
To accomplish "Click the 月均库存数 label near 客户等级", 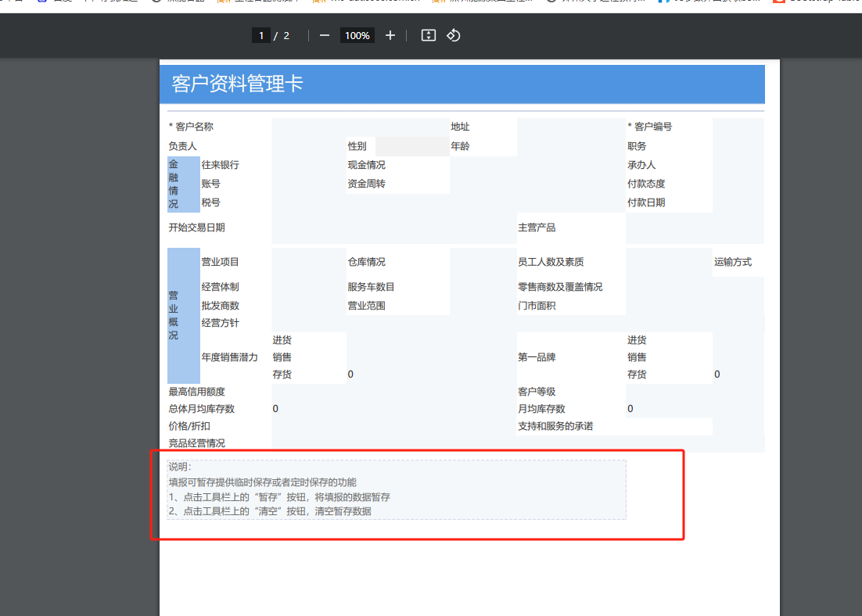I will tap(541, 409).
